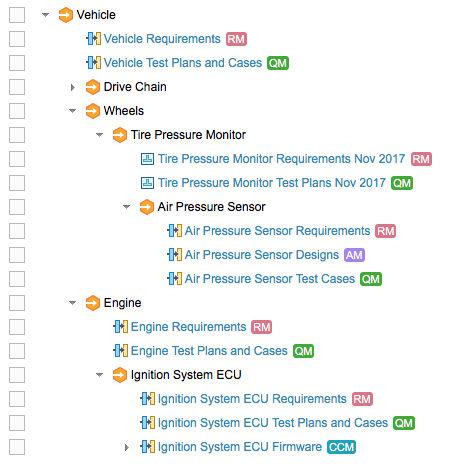
Task: Select the checkbox for the Engine row
Action: point(17,303)
